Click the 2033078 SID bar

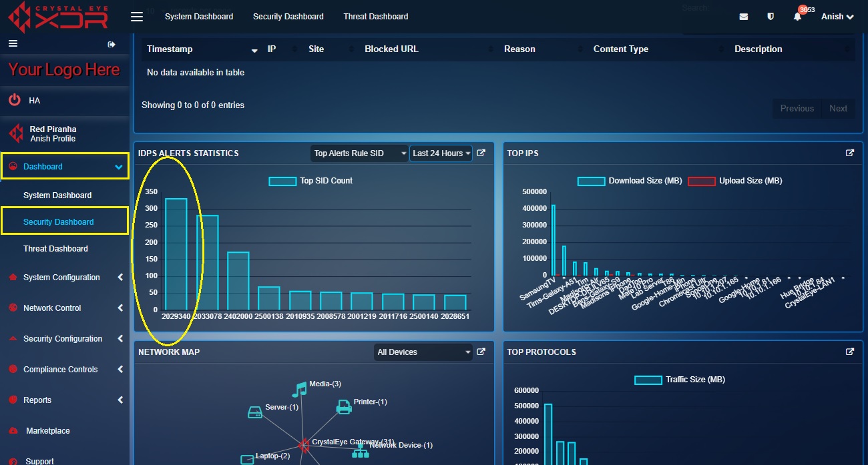(x=207, y=262)
